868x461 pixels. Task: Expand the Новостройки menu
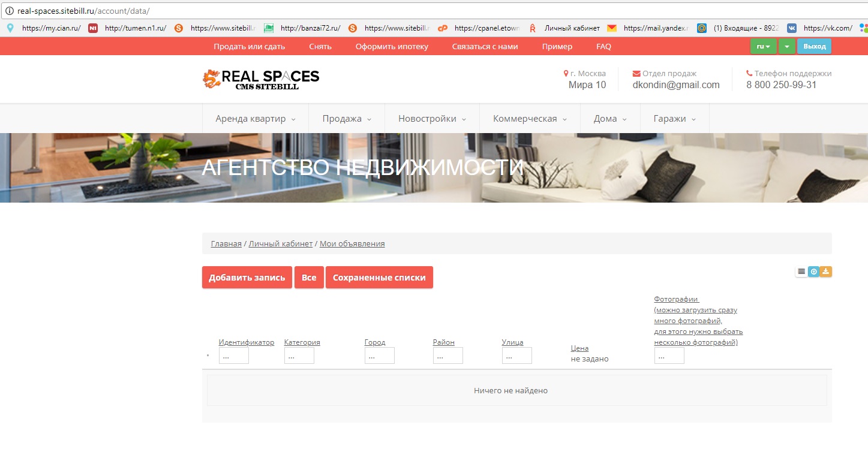tap(432, 119)
